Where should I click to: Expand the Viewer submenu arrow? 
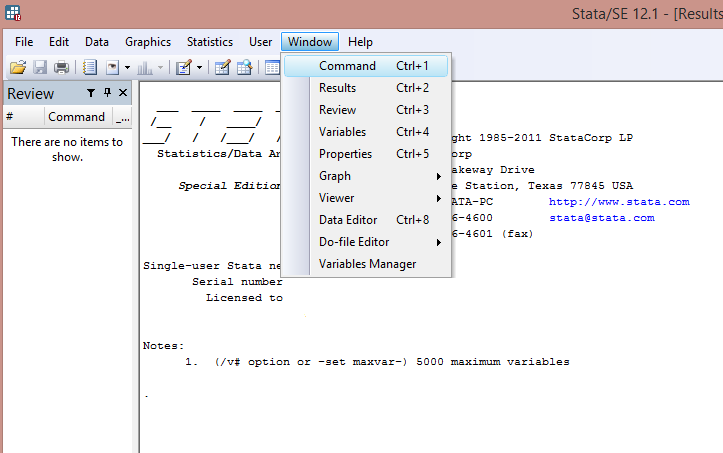click(x=439, y=198)
